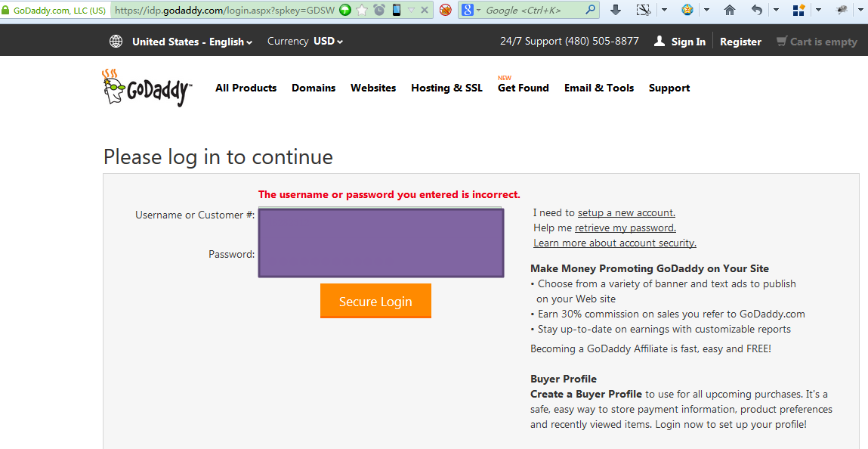Viewport: 868px width, 449px height.
Task: Click the Currency label
Action: pos(288,41)
